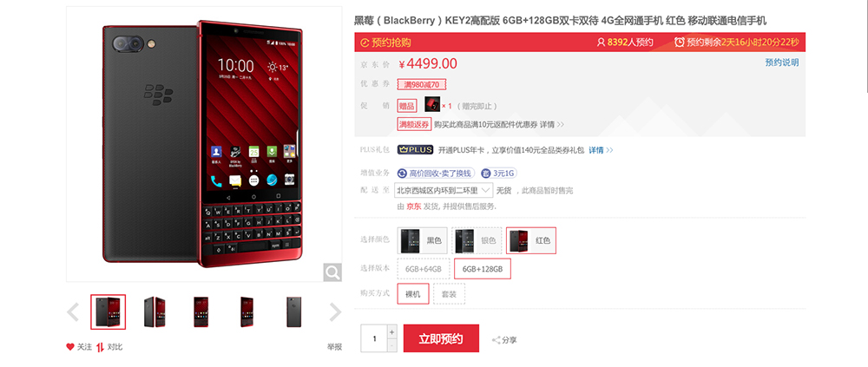
Task: Choose 裸机 purchase method
Action: (413, 294)
